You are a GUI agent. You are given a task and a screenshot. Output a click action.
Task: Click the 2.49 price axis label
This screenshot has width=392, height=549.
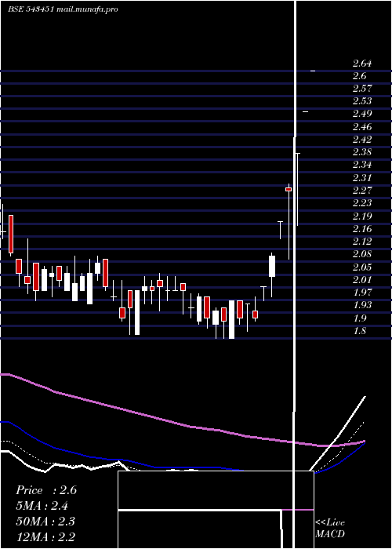pyautogui.click(x=362, y=114)
